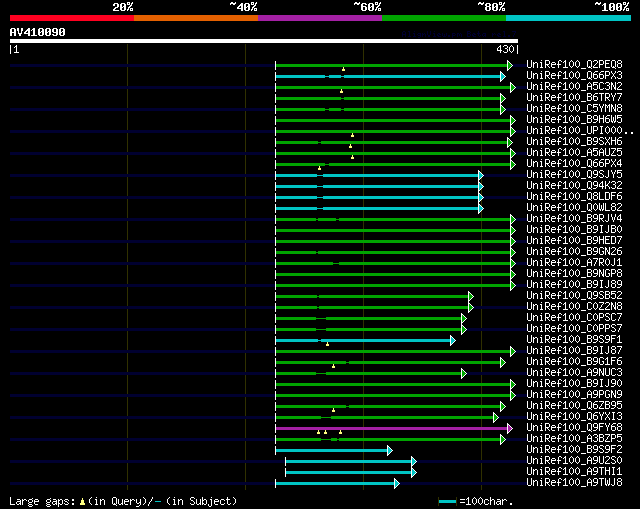
Task: Open hit UniRef100_B6TRY7
Action: 574,98
